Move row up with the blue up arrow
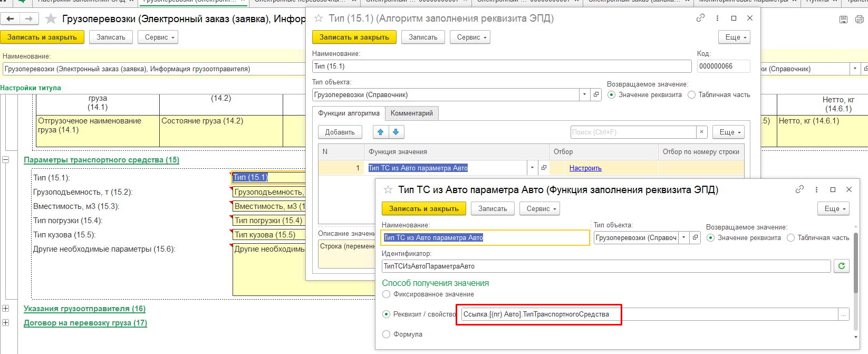The height and width of the screenshot is (354, 868). (380, 132)
